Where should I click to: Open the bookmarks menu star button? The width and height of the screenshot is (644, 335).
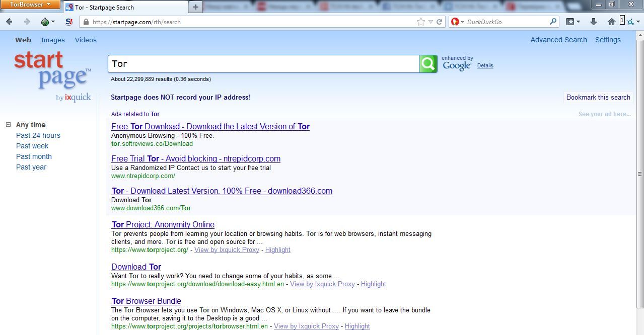(x=570, y=22)
